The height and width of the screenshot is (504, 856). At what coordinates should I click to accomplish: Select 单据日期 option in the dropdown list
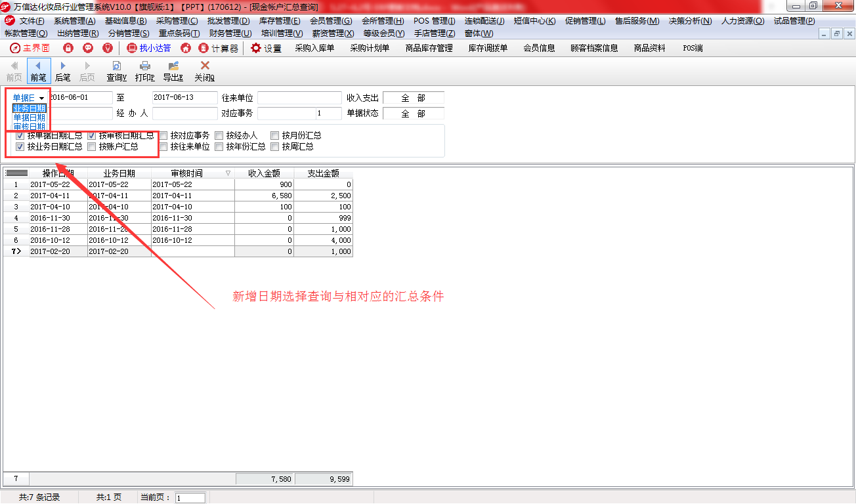pyautogui.click(x=30, y=117)
